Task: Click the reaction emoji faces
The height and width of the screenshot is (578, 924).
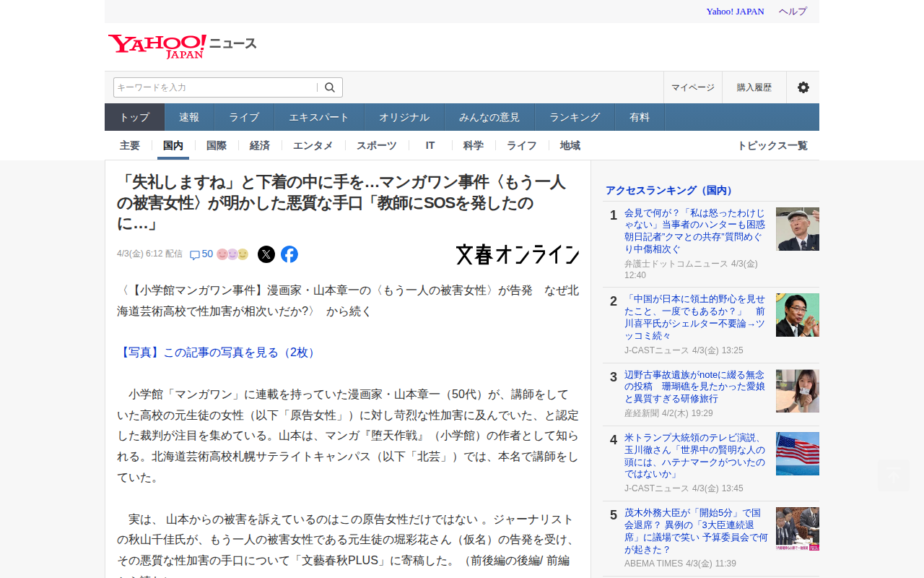Action: pos(232,254)
